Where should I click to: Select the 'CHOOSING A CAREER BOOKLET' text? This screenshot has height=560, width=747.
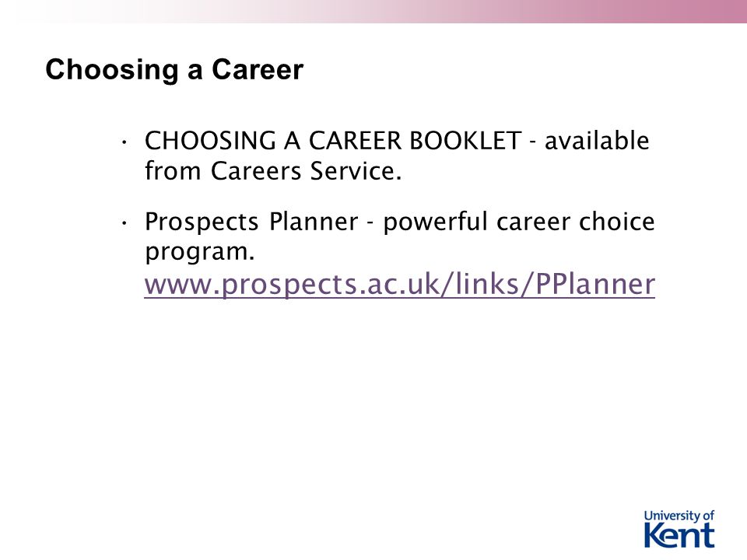click(x=332, y=141)
